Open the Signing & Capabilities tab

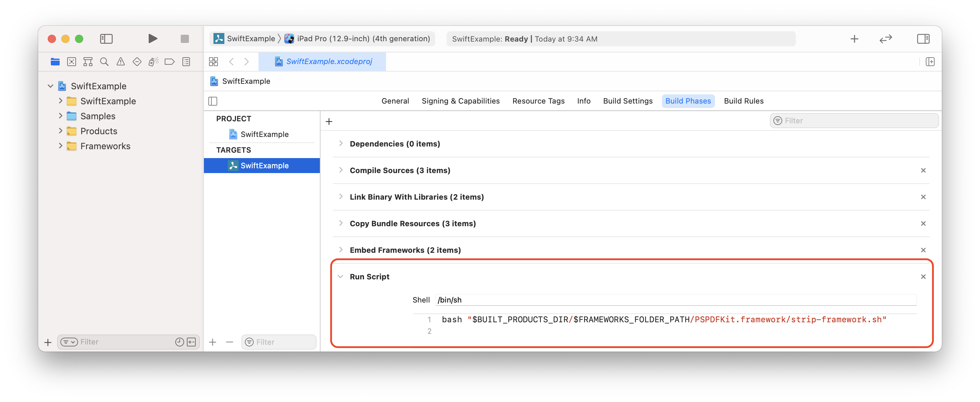click(x=460, y=101)
